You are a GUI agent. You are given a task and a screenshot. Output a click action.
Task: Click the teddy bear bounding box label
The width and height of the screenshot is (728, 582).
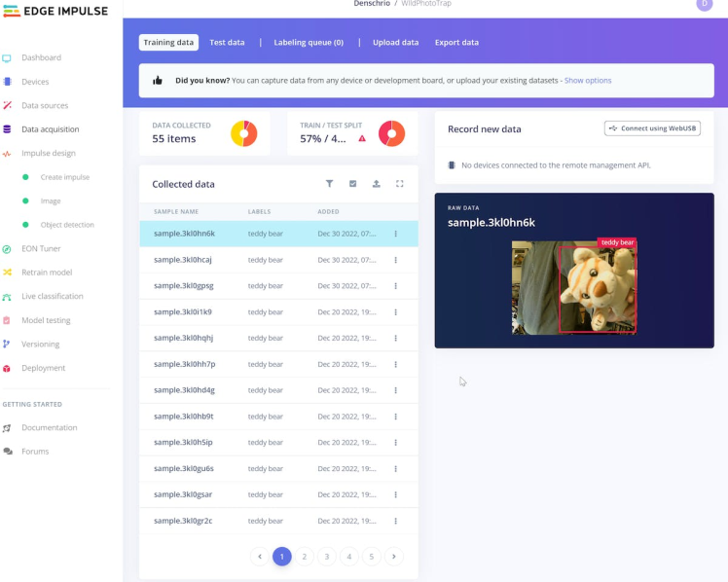coord(617,242)
